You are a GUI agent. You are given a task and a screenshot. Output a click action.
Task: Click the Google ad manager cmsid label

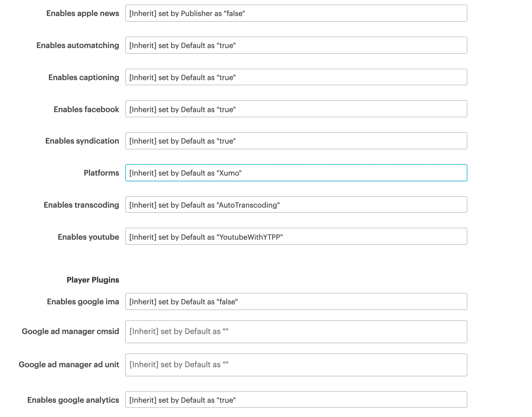[x=70, y=331]
